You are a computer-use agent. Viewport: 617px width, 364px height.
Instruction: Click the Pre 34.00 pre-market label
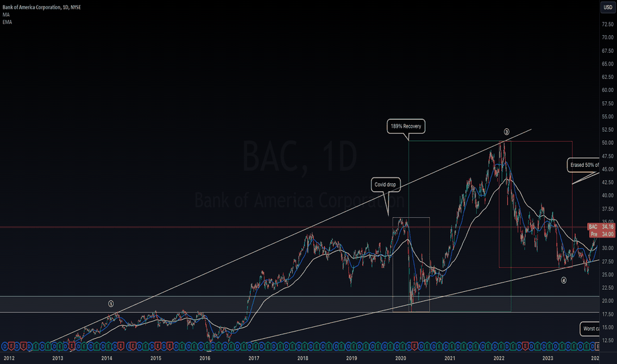tap(601, 234)
